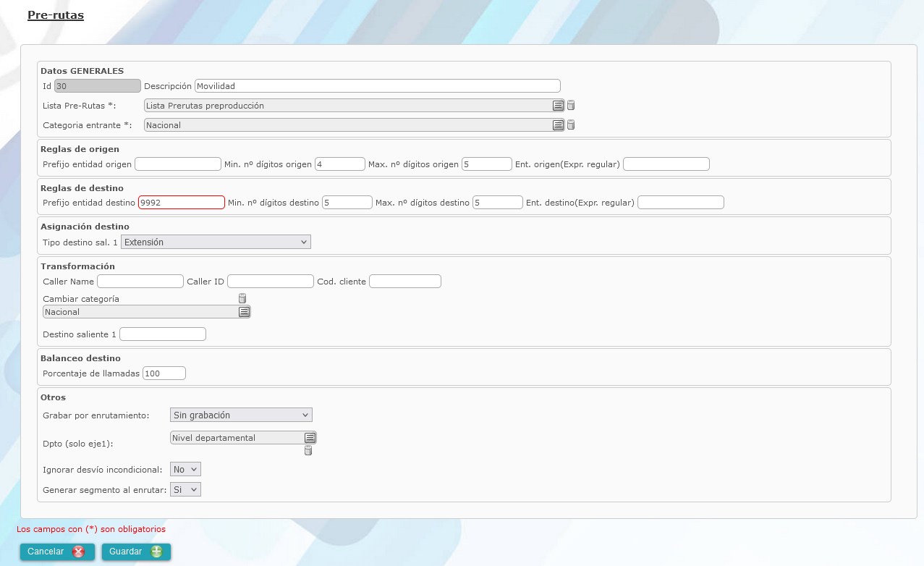Open the Grabar por enrutamiento dropdown

click(x=241, y=415)
